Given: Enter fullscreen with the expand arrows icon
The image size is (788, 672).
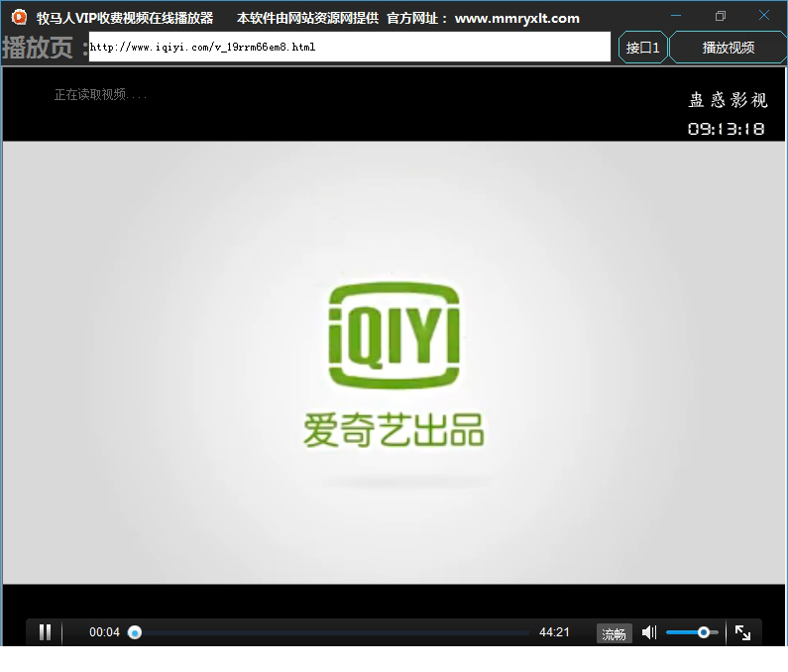Looking at the screenshot, I should click(742, 632).
